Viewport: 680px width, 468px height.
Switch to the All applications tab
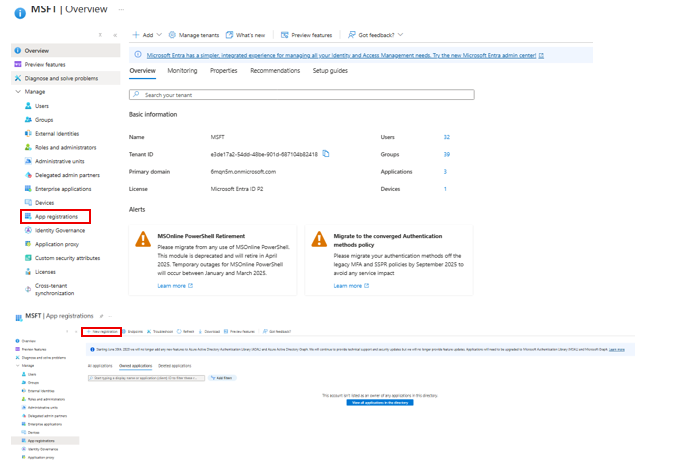(100, 366)
